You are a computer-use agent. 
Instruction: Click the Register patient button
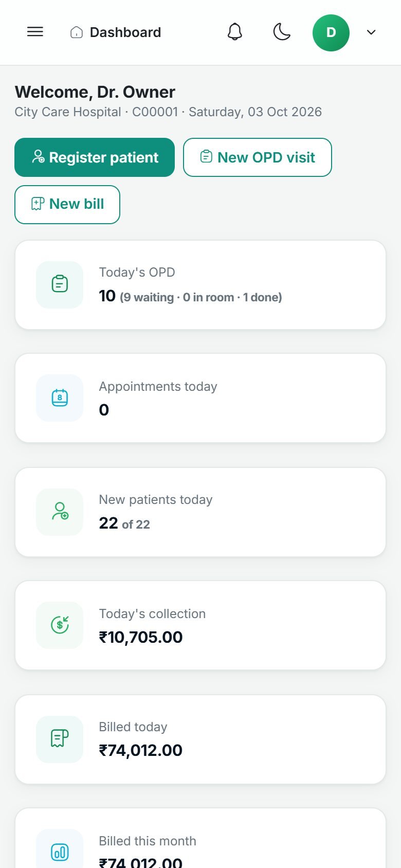pos(95,157)
